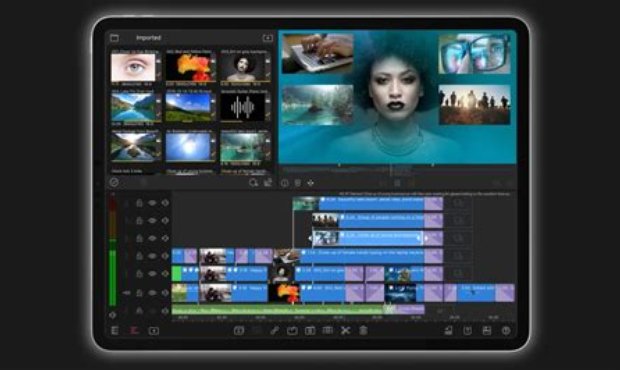Open the layout options icon at bottom right

(x=487, y=330)
